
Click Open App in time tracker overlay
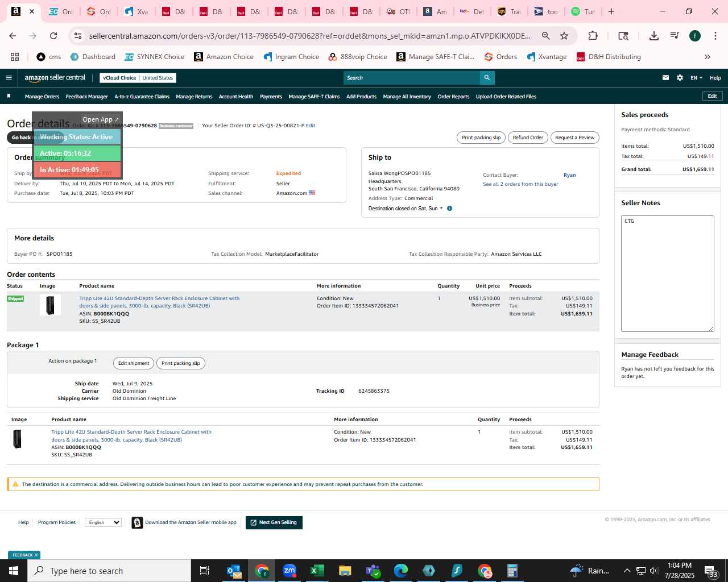[100, 119]
